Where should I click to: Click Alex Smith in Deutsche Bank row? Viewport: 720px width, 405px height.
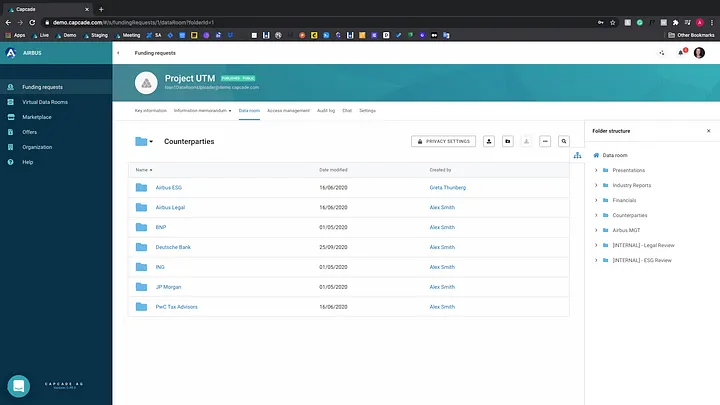(442, 247)
